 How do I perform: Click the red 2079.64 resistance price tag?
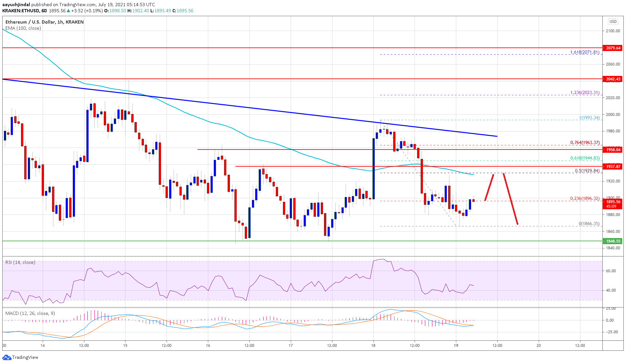pyautogui.click(x=613, y=48)
